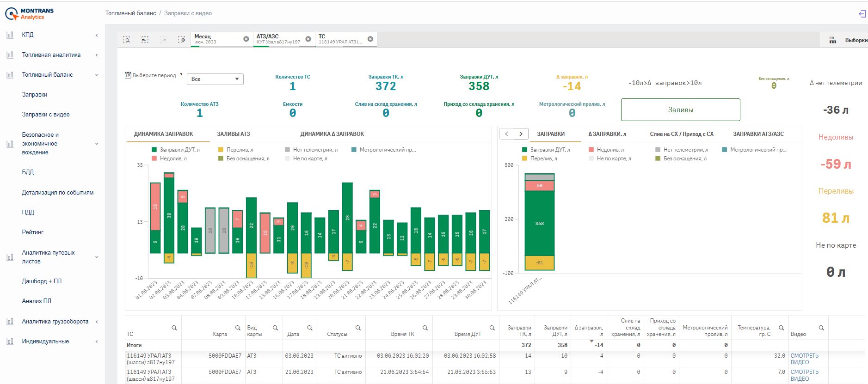The image size is (868, 384).
Task: Select table cell 5000FDDAE7 for 03.06.2023
Action: click(225, 356)
